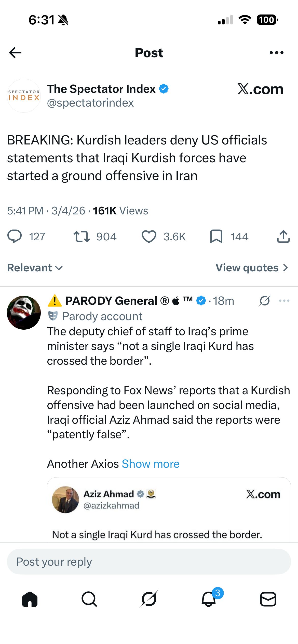Screen dimensions: 298x644
Task: Open notifications bell with badge 3
Action: pos(209,599)
